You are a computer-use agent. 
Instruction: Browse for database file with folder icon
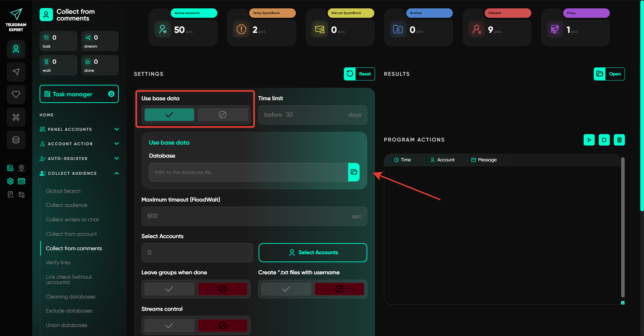coord(354,172)
